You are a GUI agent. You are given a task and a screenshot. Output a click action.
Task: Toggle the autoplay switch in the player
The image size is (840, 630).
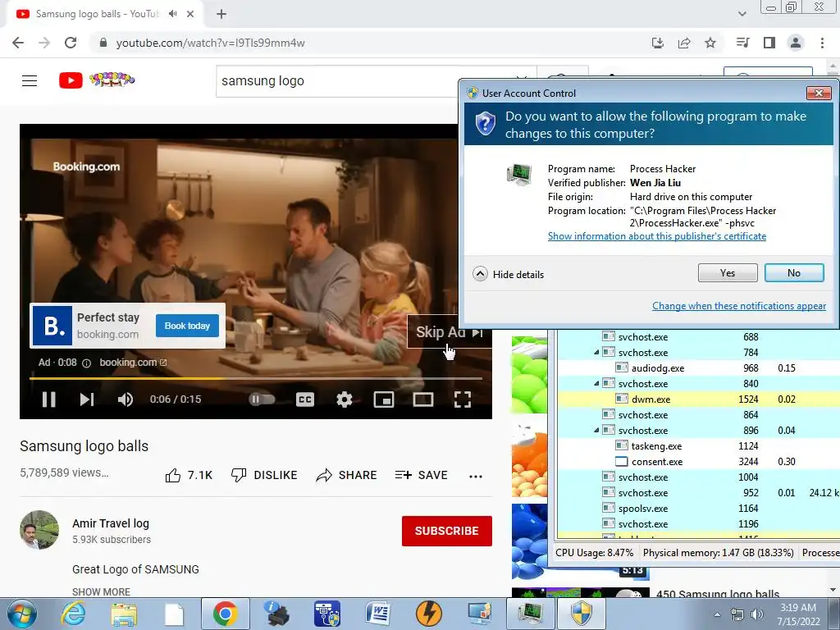(x=262, y=399)
